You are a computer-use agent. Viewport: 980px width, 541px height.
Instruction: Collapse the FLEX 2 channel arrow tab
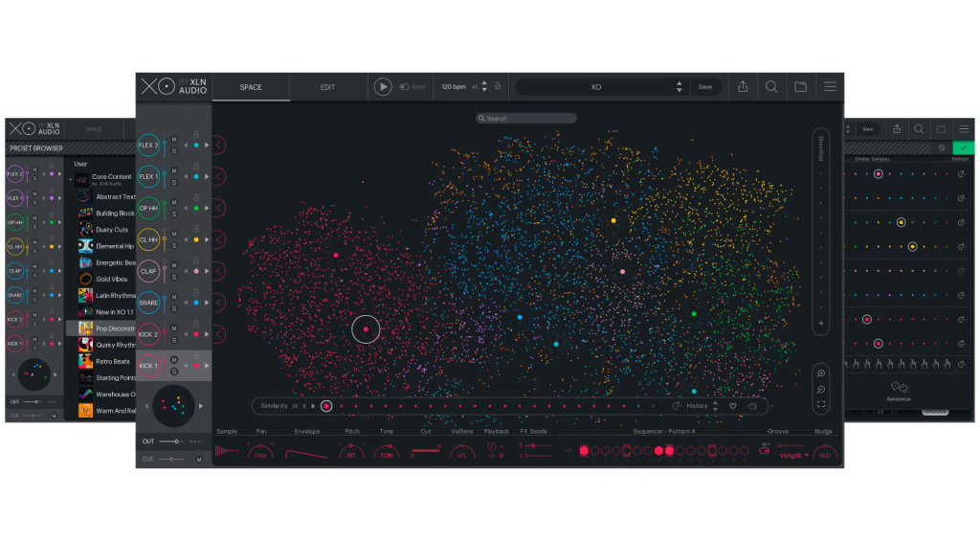219,146
